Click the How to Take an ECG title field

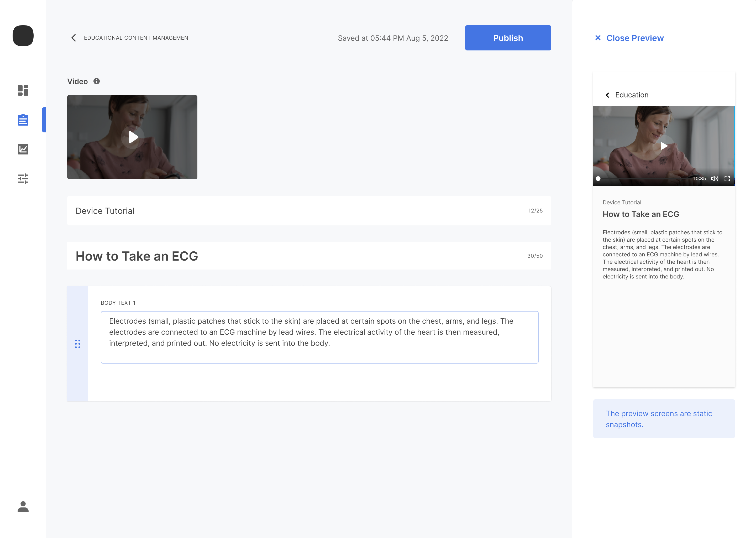point(298,256)
